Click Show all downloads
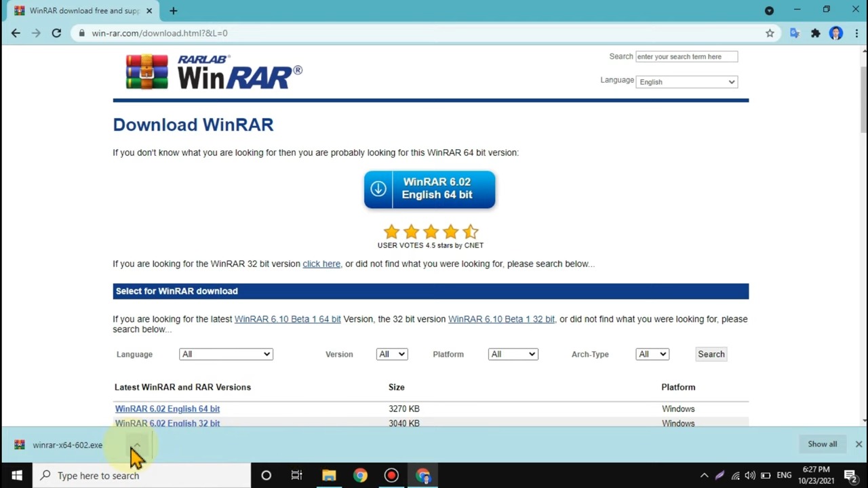 click(x=822, y=444)
